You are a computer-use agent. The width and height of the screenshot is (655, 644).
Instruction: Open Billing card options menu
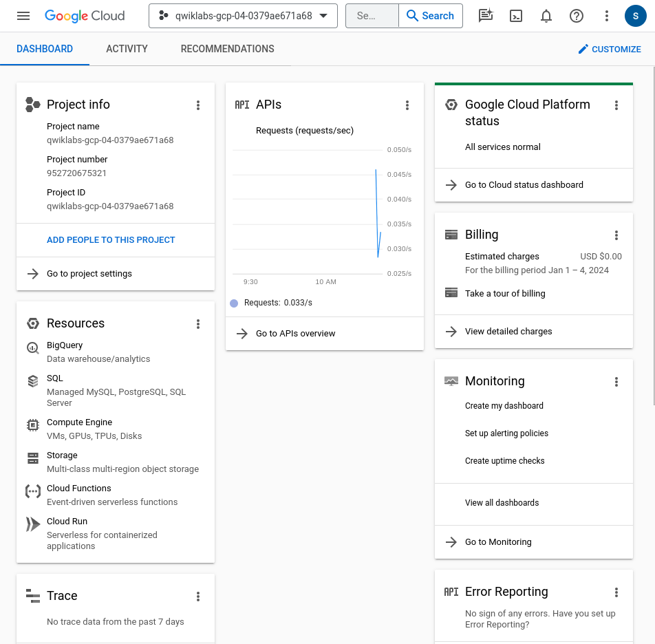tap(616, 235)
